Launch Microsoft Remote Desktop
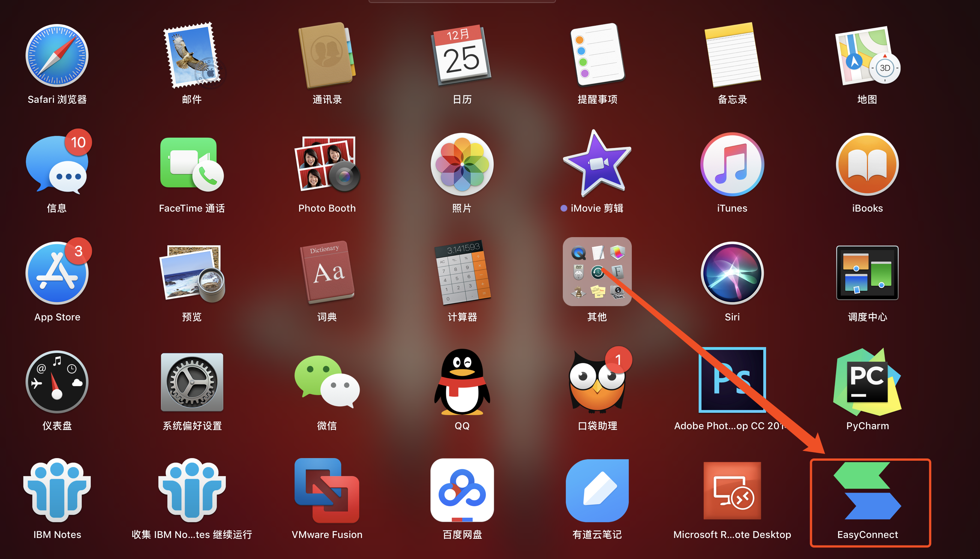The width and height of the screenshot is (980, 559). [x=732, y=490]
